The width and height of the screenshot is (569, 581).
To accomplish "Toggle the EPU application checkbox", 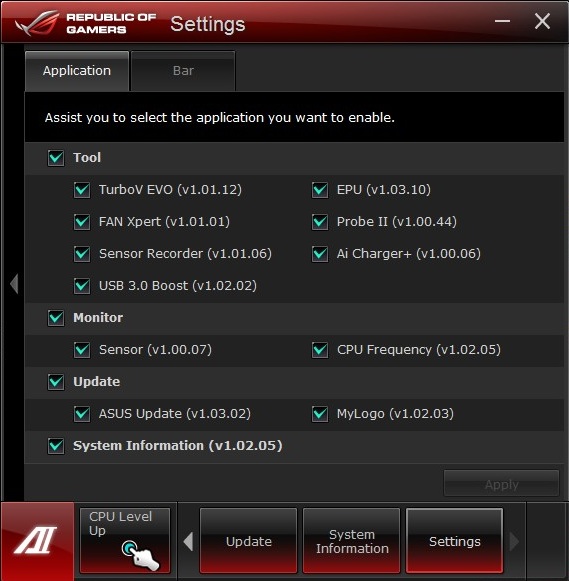I will 320,190.
